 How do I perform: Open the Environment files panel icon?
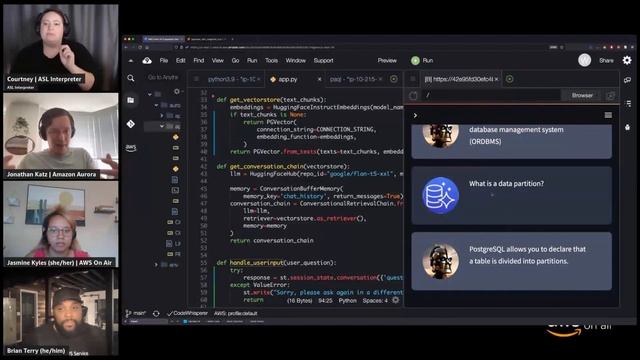pos(131,100)
